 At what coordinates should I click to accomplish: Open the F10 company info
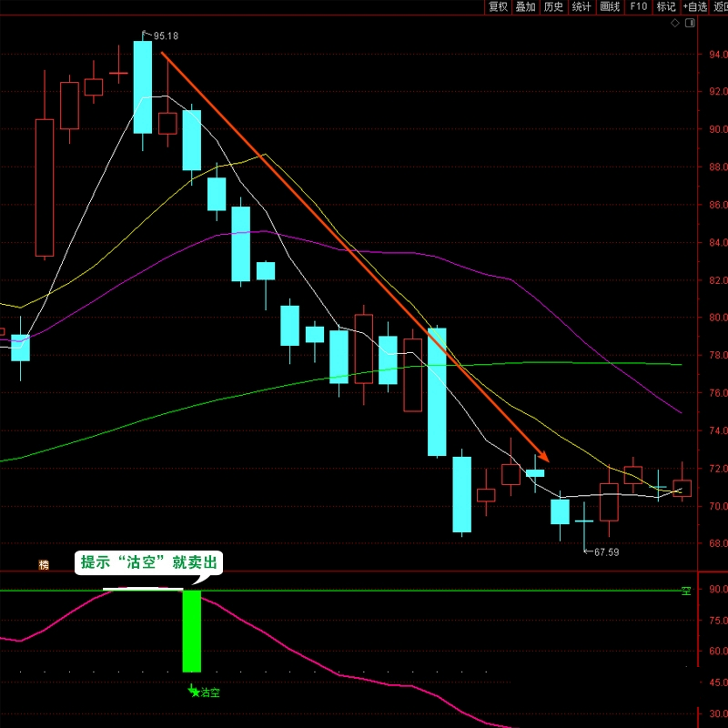(x=639, y=7)
